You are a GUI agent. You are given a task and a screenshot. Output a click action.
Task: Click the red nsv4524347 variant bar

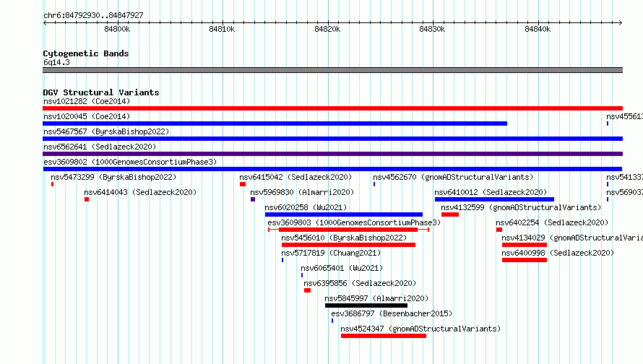(384, 336)
